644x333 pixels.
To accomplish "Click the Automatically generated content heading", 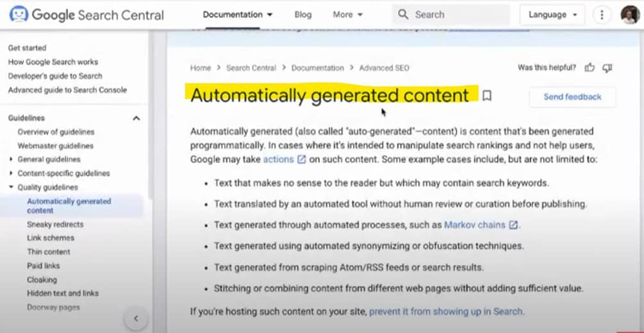I will 329,96.
